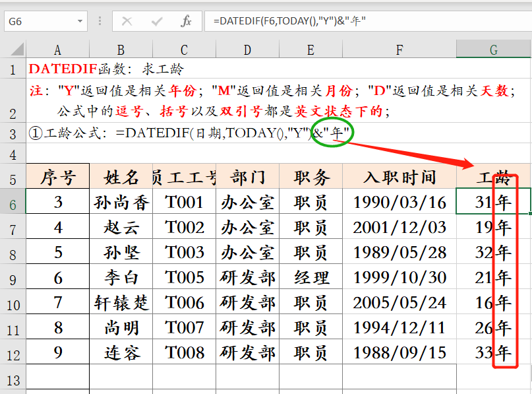Select the cell containing 连容
The height and width of the screenshot is (394, 532).
(121, 352)
